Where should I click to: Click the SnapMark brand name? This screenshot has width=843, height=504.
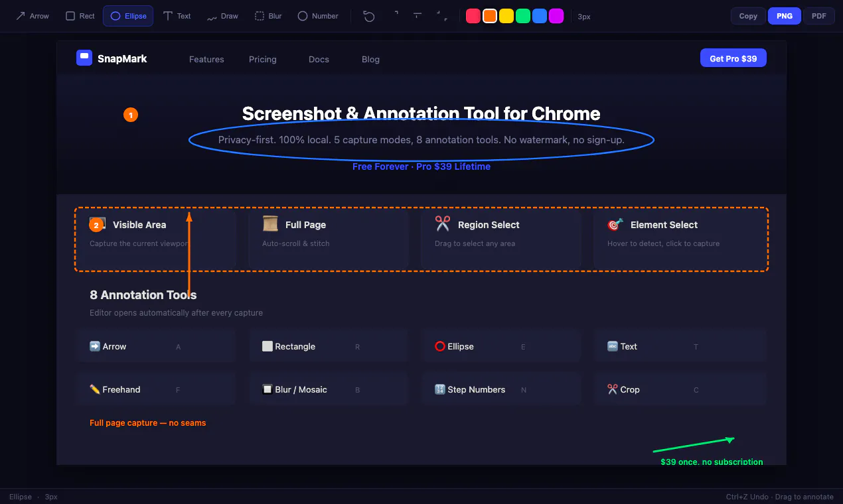click(122, 58)
